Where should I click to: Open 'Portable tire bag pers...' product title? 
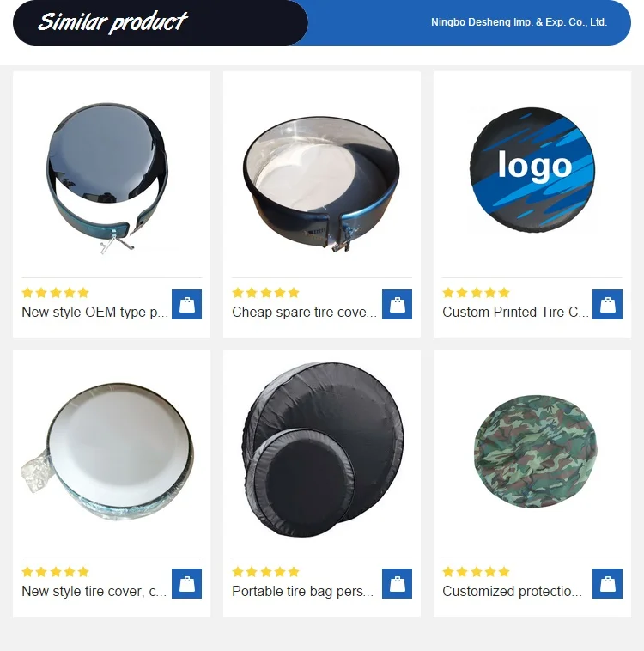click(x=303, y=591)
